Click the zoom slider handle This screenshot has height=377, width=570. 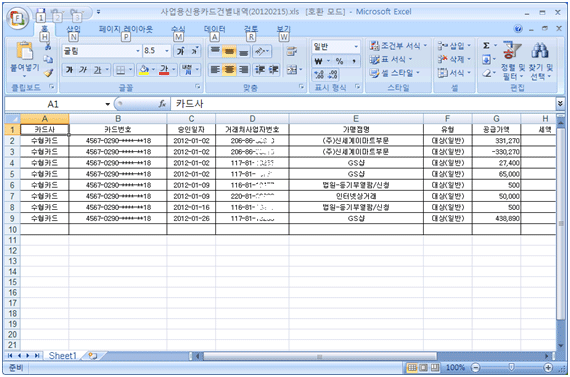click(x=511, y=368)
